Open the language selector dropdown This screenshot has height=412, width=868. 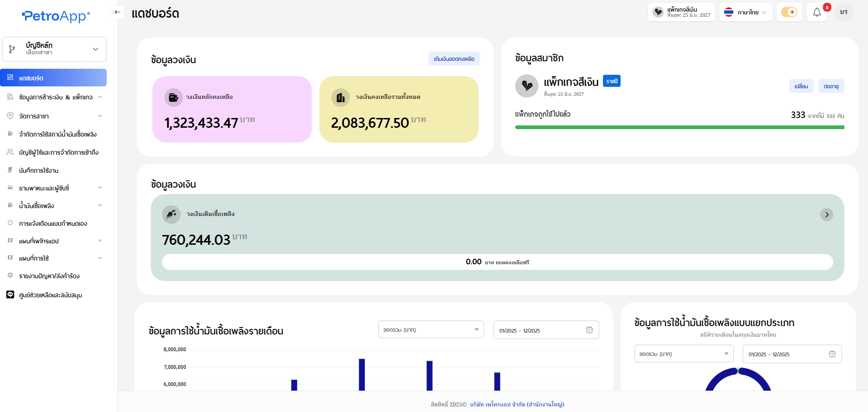(x=745, y=12)
